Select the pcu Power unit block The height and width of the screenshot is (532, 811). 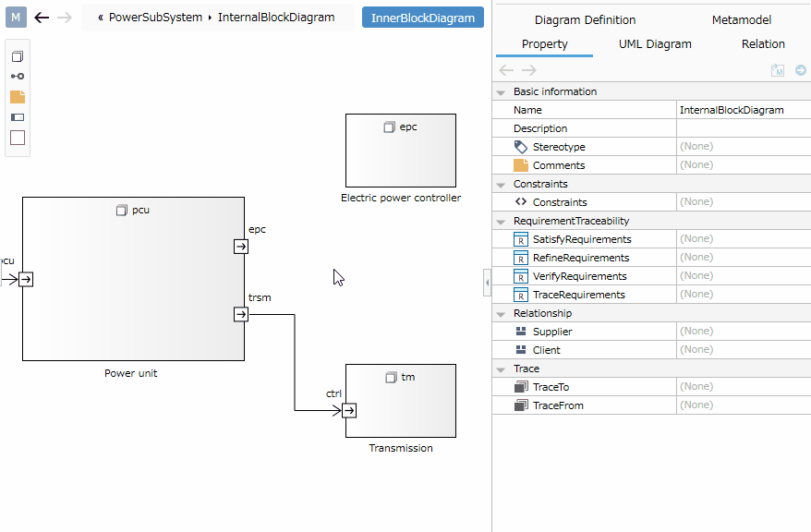click(x=133, y=279)
